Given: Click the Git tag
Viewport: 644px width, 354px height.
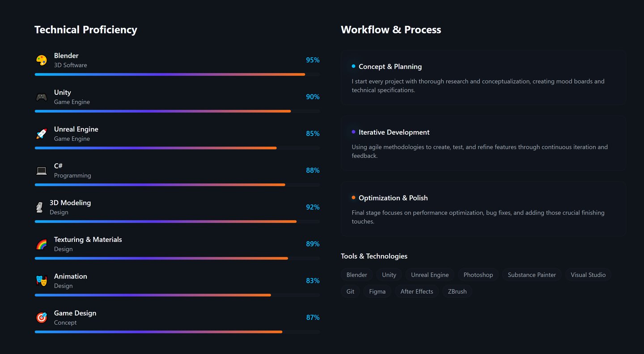Looking at the screenshot, I should 350,291.
